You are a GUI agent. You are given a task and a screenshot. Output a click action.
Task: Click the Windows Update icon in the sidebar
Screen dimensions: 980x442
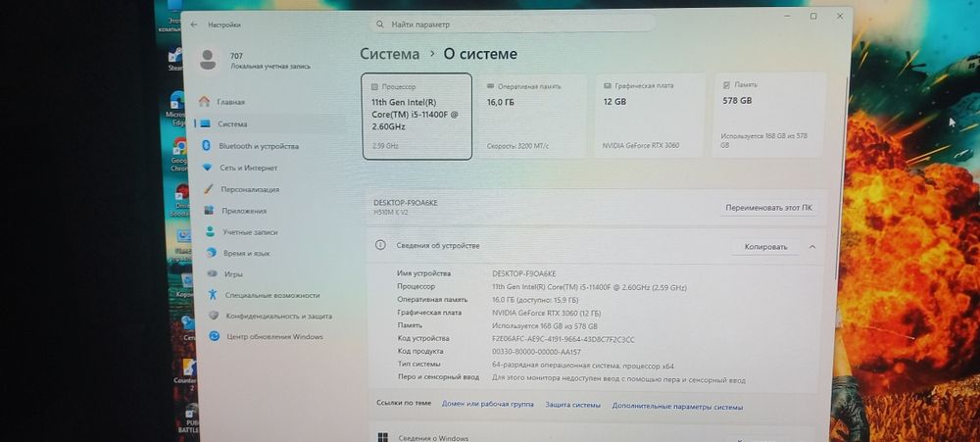215,336
